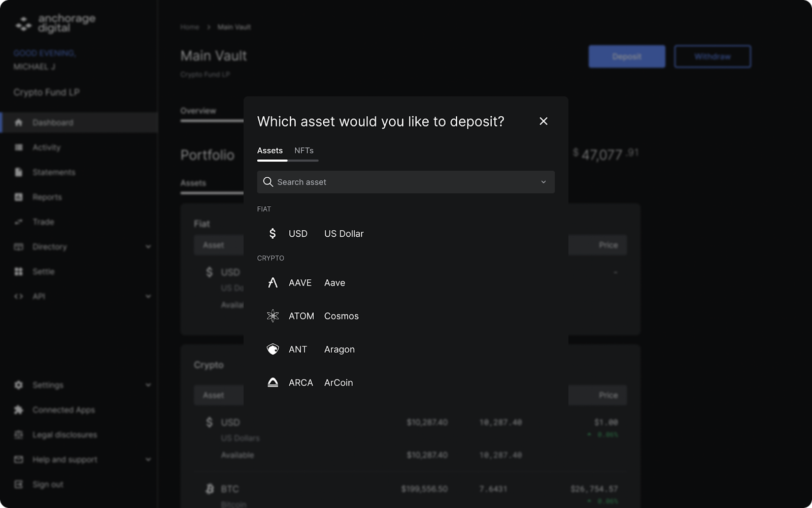The width and height of the screenshot is (812, 508).
Task: Click the Trade arrows icon
Action: click(x=19, y=222)
